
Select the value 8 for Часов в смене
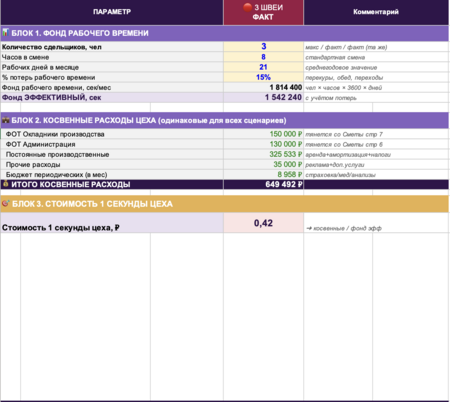pyautogui.click(x=263, y=57)
